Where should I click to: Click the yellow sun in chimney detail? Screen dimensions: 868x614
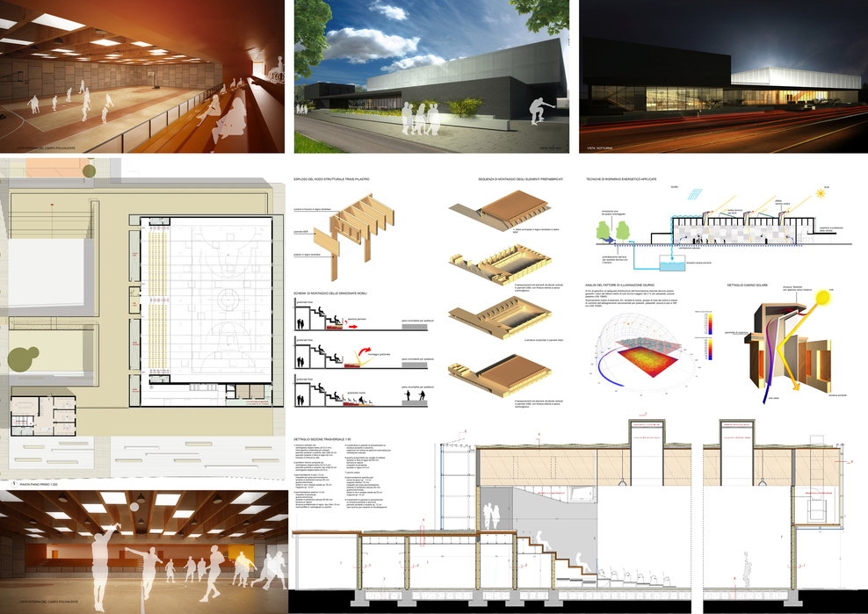click(x=823, y=297)
